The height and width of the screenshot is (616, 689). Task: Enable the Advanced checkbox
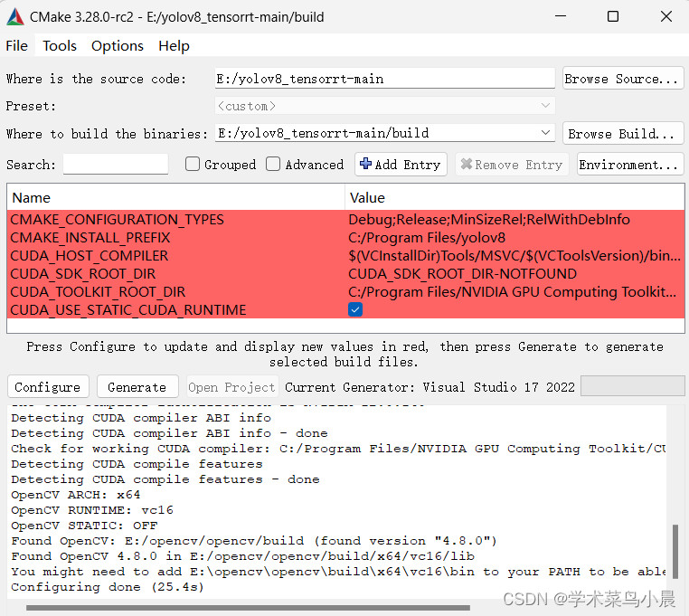[273, 164]
